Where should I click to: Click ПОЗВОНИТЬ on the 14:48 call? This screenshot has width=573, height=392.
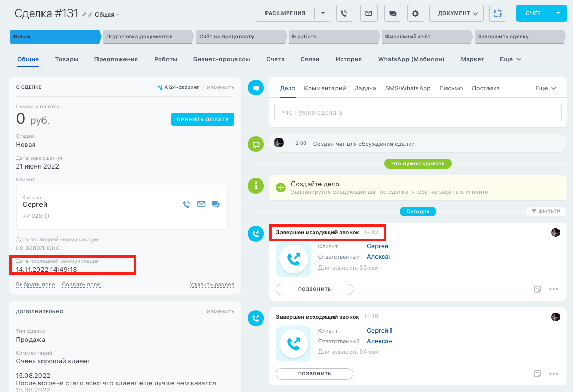coord(314,374)
